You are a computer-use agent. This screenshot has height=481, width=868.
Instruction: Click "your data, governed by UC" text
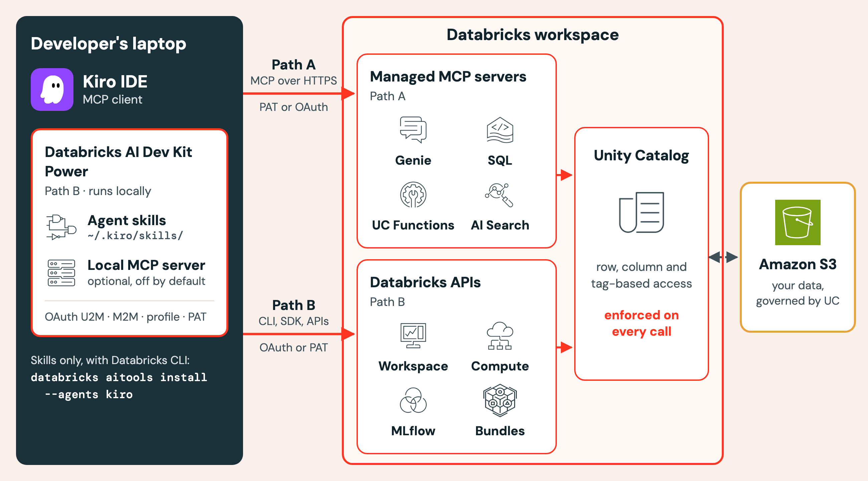(797, 293)
